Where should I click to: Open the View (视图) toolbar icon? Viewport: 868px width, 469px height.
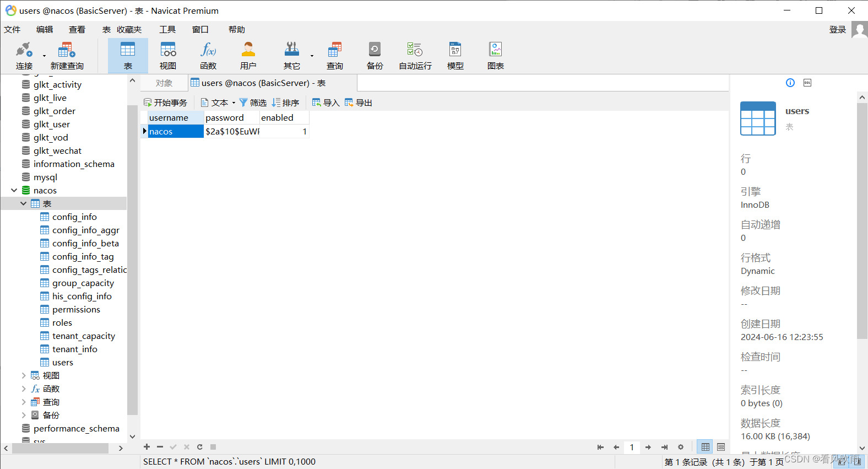(168, 56)
